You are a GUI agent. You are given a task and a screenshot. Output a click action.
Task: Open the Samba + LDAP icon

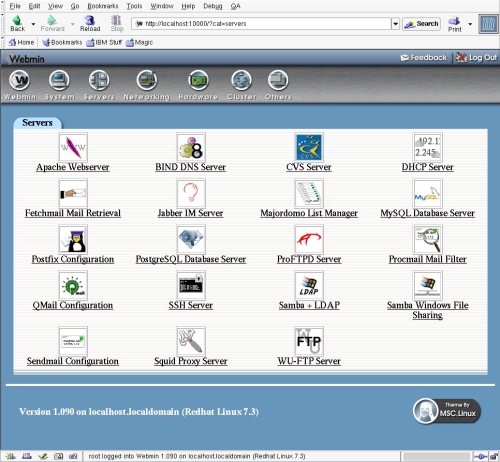(309, 285)
